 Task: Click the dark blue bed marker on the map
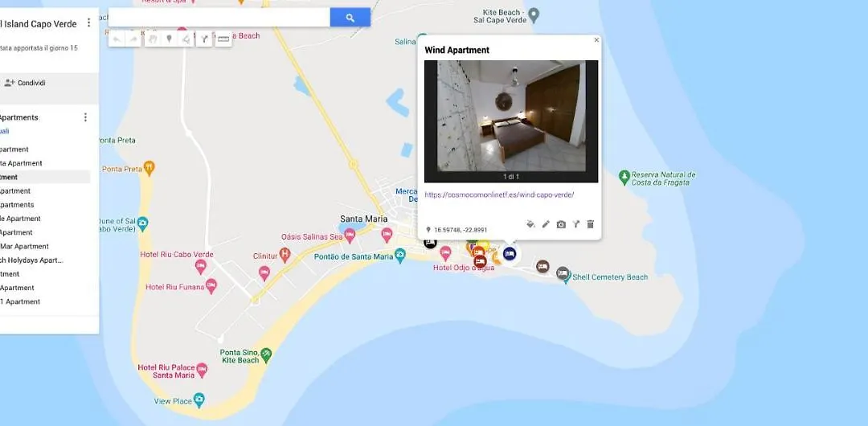point(510,254)
